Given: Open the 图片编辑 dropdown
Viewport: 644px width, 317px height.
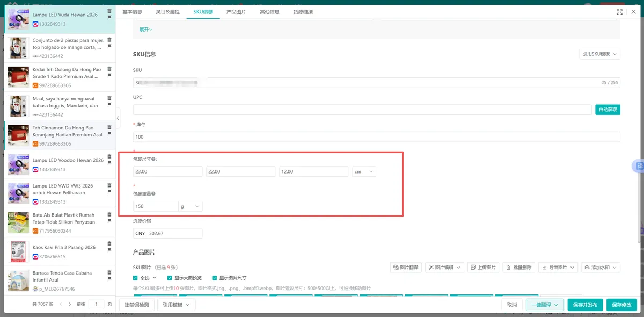Looking at the screenshot, I should 445,267.
